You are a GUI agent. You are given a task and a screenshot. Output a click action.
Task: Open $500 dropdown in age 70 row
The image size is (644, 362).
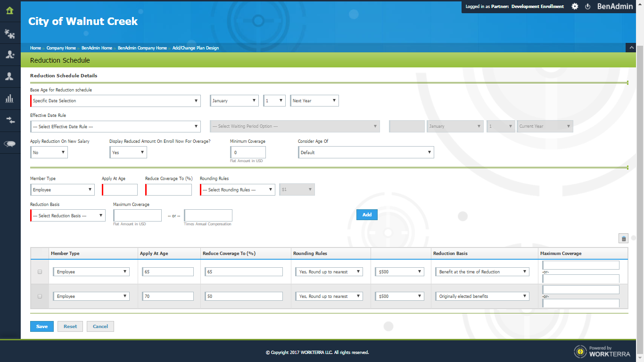pos(400,296)
